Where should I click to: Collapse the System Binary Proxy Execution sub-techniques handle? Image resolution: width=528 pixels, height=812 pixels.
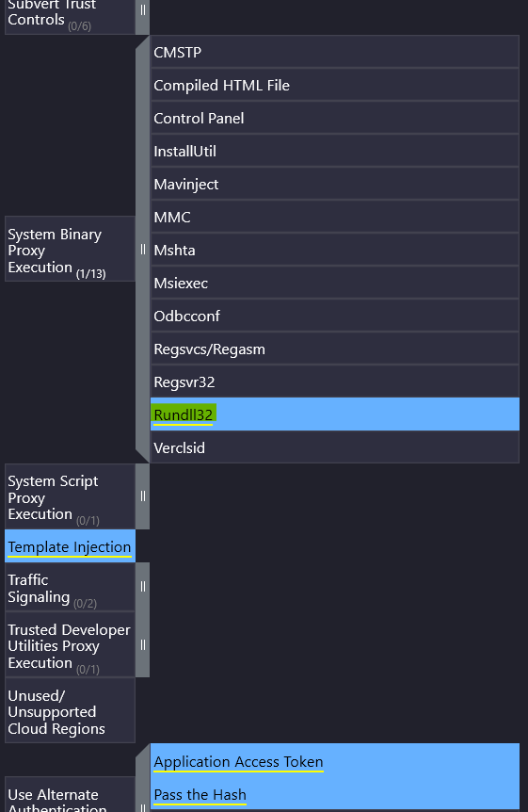tap(142, 249)
